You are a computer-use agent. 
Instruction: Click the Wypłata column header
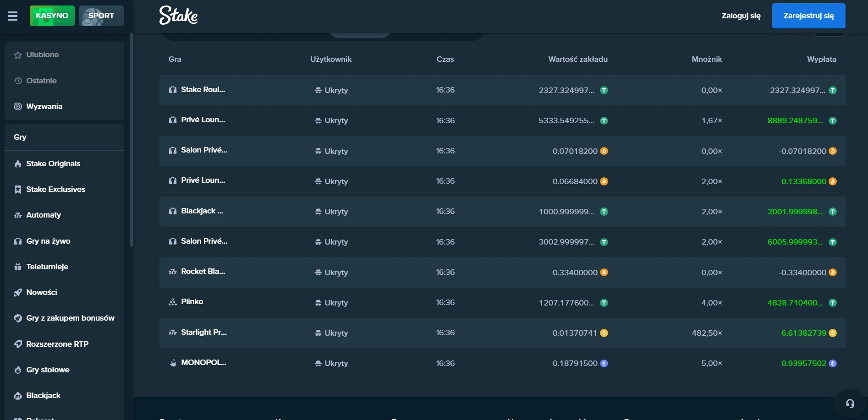click(x=822, y=59)
